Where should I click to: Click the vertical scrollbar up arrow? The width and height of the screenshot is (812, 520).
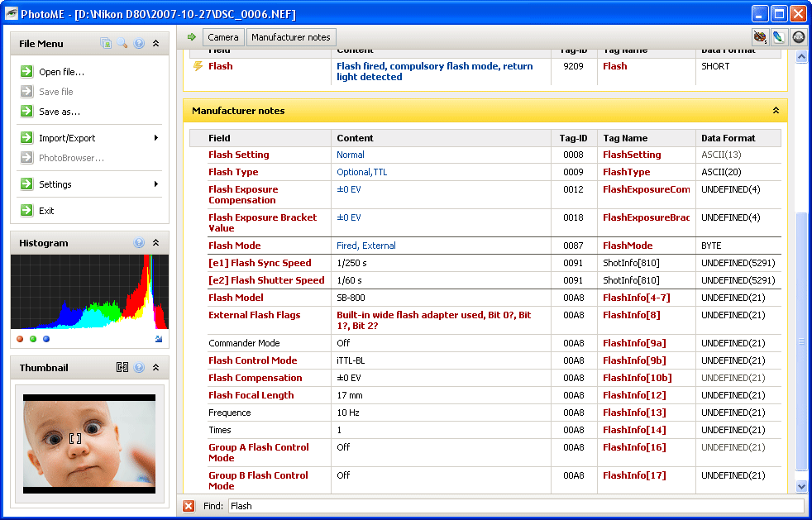pos(801,56)
